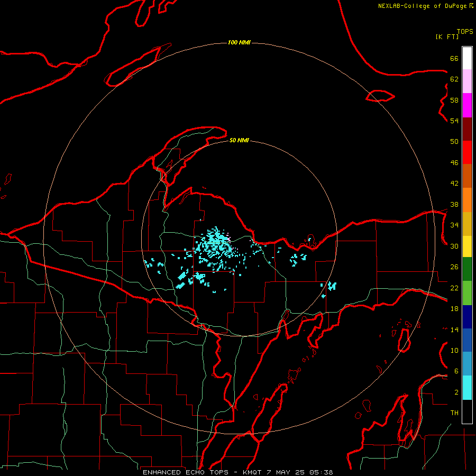Select legend value 18
The height and width of the screenshot is (476, 476).
click(454, 309)
